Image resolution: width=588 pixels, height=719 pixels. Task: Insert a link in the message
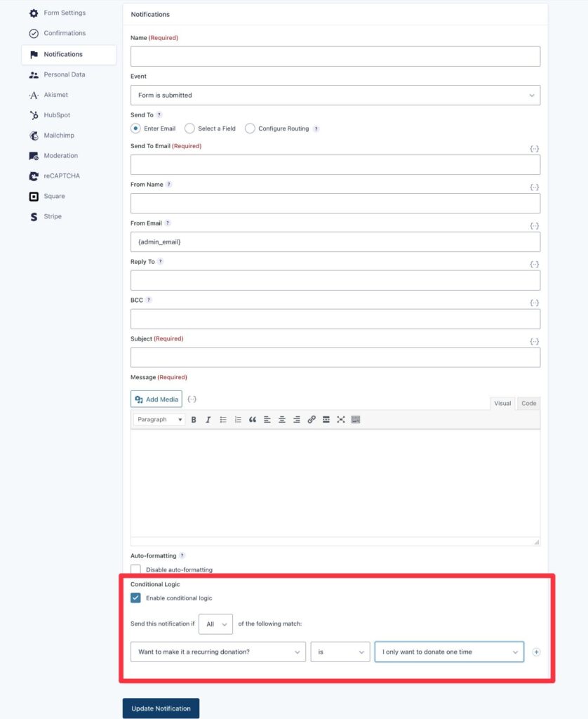311,420
